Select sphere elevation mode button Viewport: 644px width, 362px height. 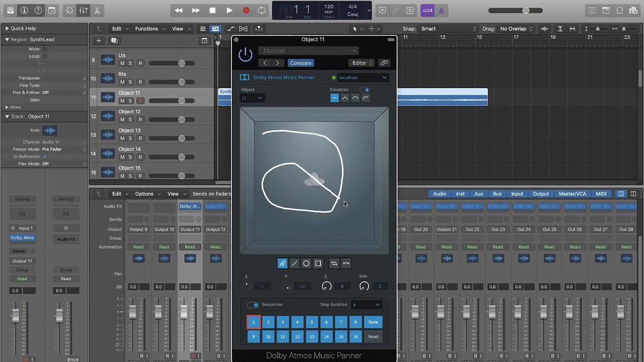[x=355, y=98]
